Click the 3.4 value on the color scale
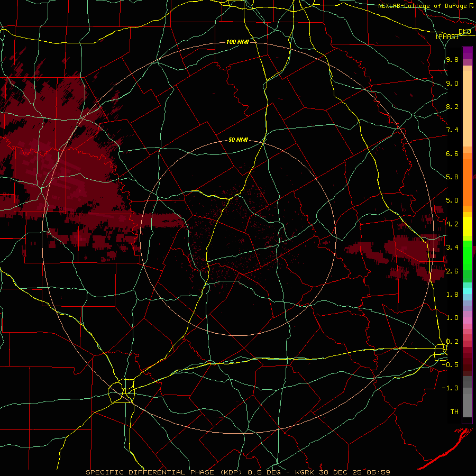Image resolution: width=476 pixels, height=476 pixels. click(452, 248)
